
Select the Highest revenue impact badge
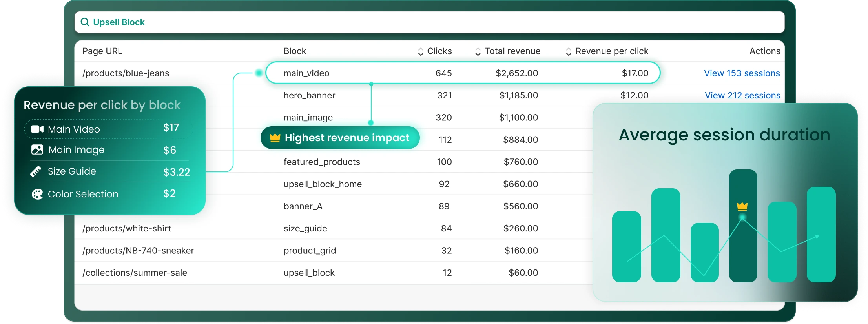pyautogui.click(x=340, y=138)
